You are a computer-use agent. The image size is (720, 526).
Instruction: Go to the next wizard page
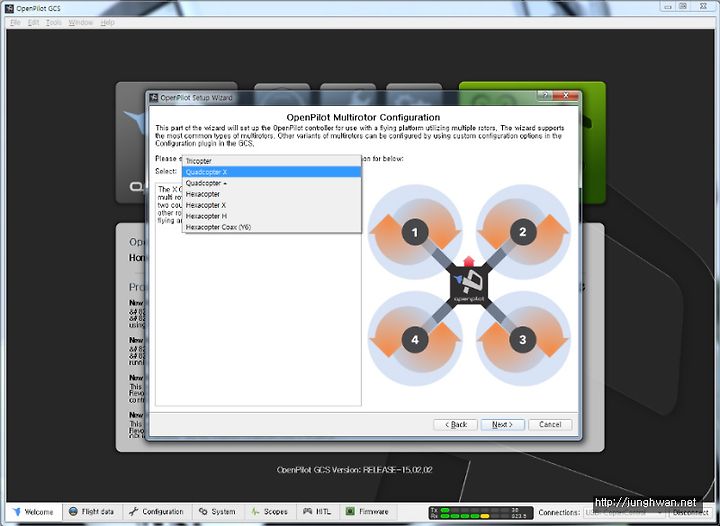502,425
